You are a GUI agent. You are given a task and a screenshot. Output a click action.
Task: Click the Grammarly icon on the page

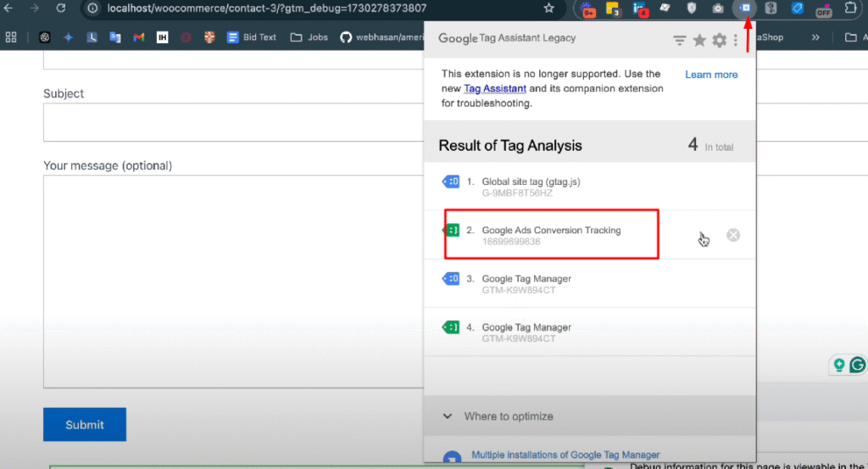point(858,365)
